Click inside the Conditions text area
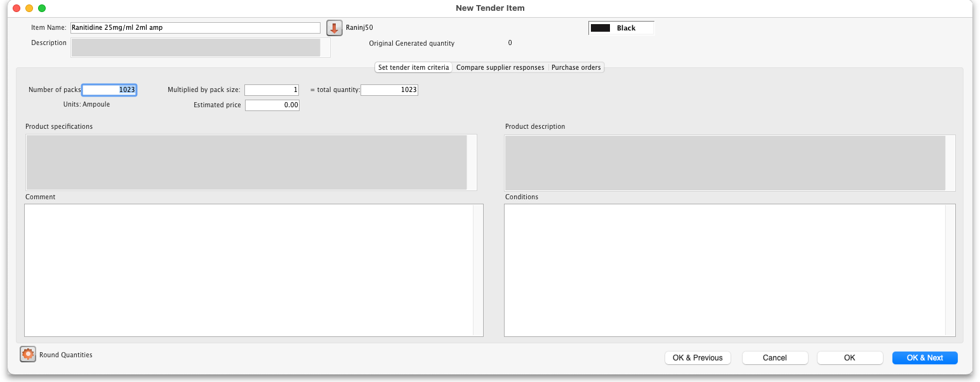Screen dimensions: 980x382 724,270
